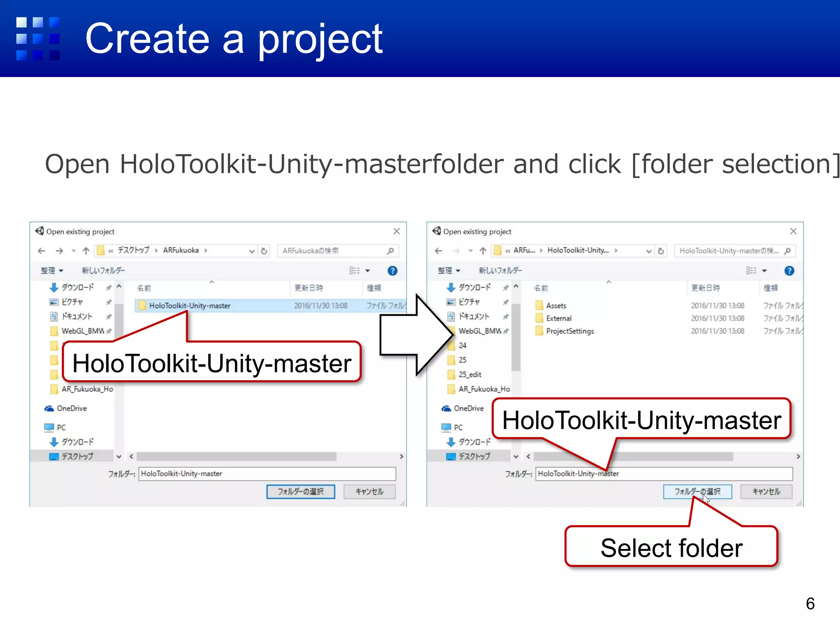Click search magnifier in left dialog
The image size is (840, 630).
390,251
